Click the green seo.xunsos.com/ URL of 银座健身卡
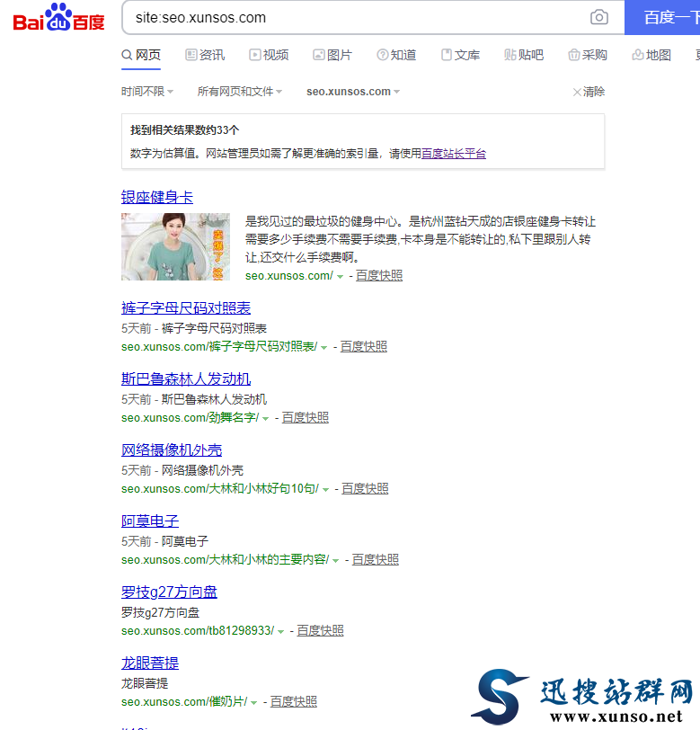700x730 pixels. pyautogui.click(x=289, y=276)
